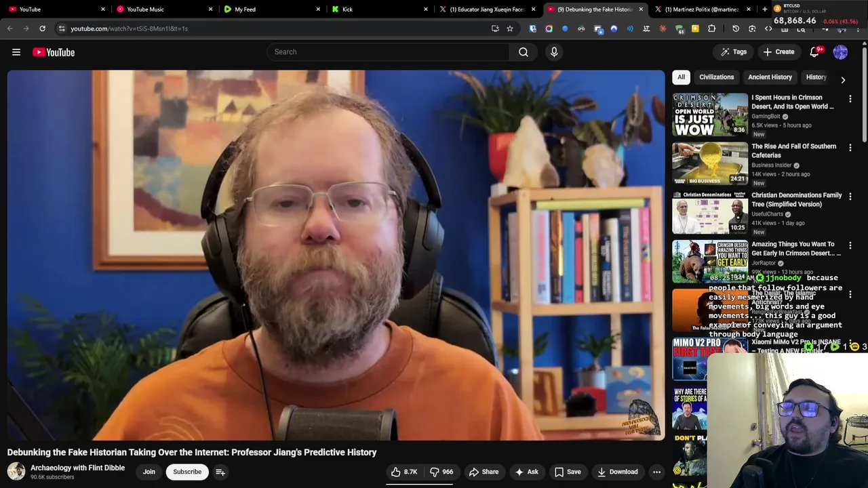Open a new browser tab
This screenshot has width=868, height=488.
764,9
